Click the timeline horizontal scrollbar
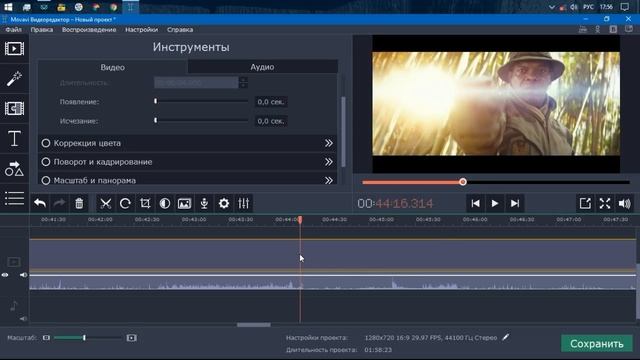The height and width of the screenshot is (360, 640). (253, 325)
